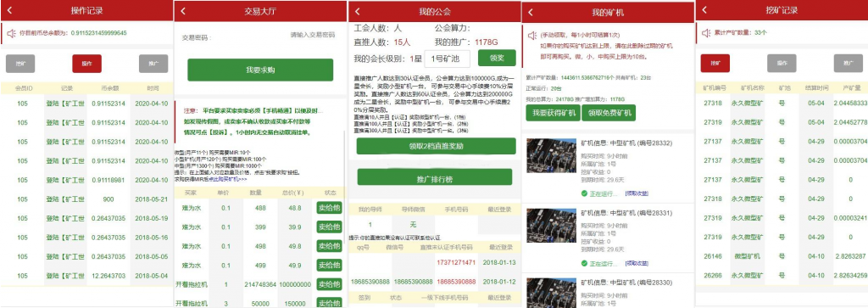Image resolution: width=868 pixels, height=308 pixels.
Task: Switch to gray 推广 tab in 挖矿记录
Action: [848, 63]
